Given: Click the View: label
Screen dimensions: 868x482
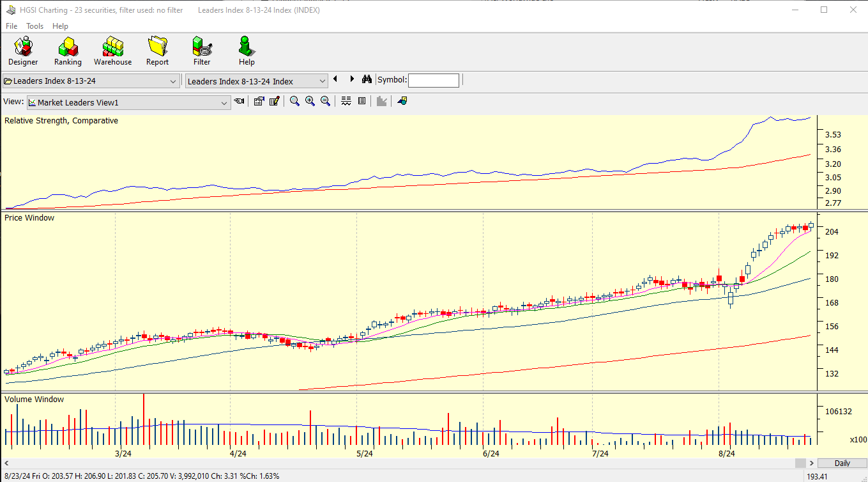Looking at the screenshot, I should coord(13,102).
